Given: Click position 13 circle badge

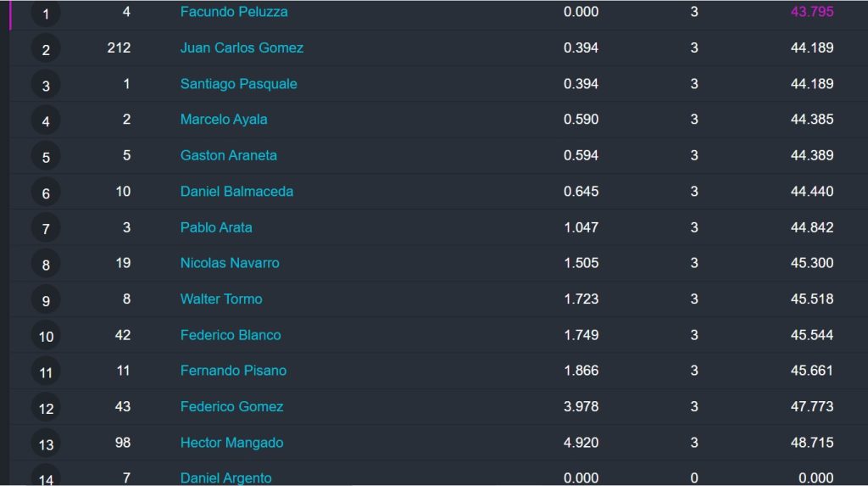Looking at the screenshot, I should point(46,444).
